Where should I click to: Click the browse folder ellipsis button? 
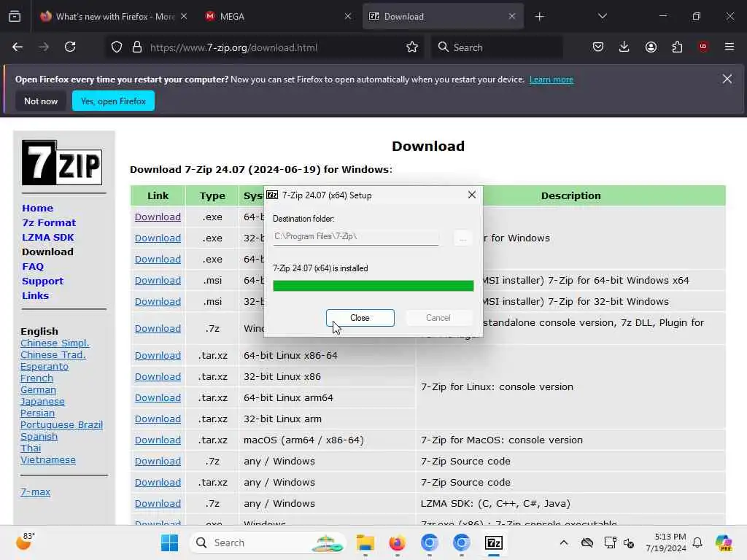click(462, 238)
